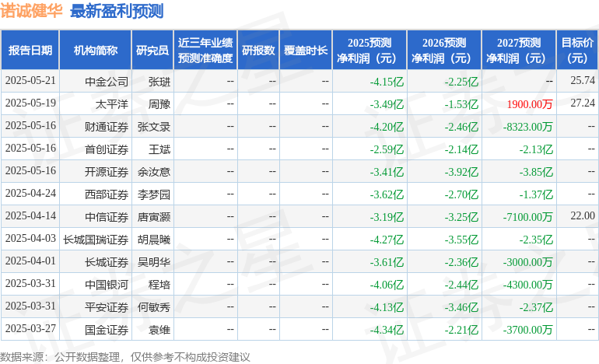
Task: Select the 中信证券 institution cell
Action: 107,216
